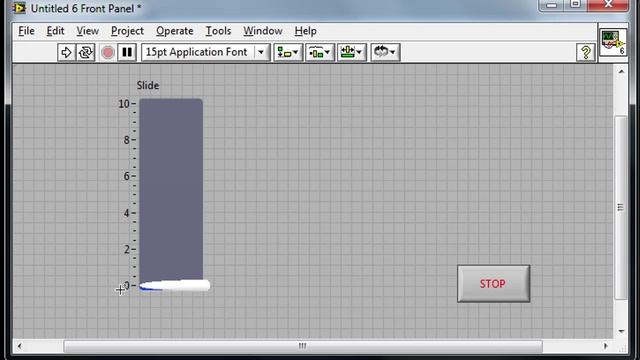640x360 pixels.
Task: Open the font dropdown arrow
Action: coord(261,52)
